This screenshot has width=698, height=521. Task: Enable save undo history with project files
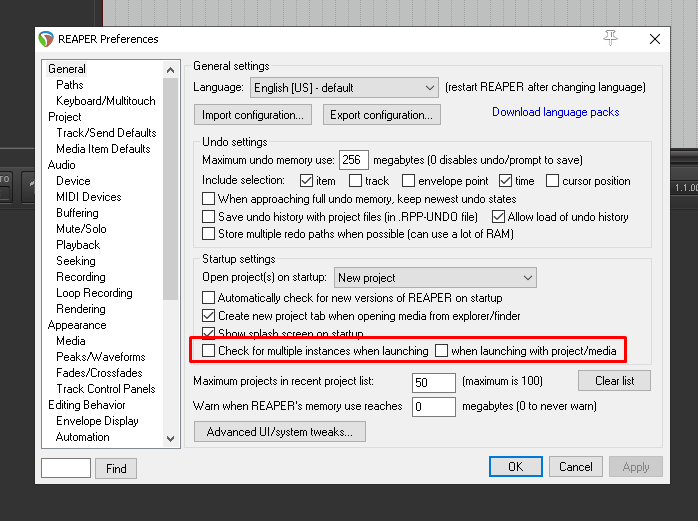(x=208, y=217)
